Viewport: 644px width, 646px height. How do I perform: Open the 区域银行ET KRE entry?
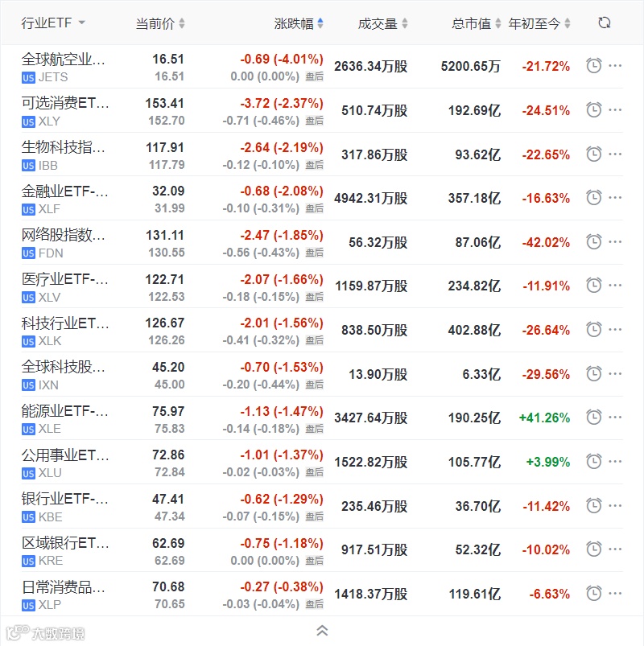[65, 551]
